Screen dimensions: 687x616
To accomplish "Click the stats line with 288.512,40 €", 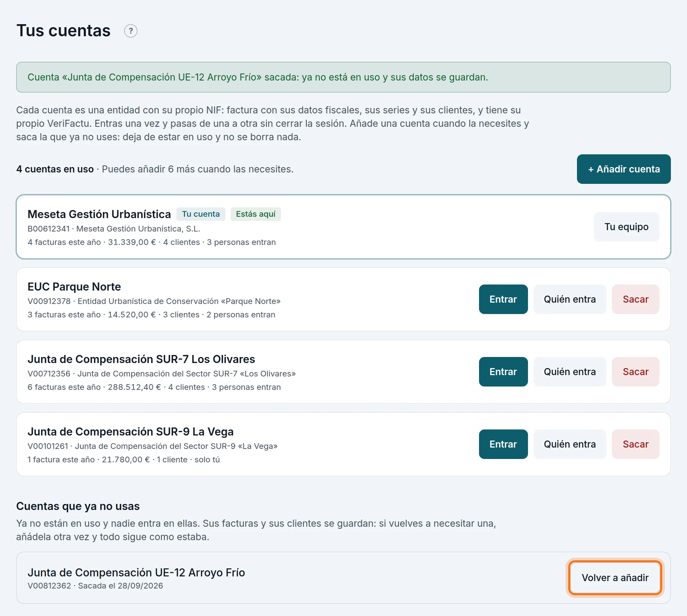I will pos(154,387).
